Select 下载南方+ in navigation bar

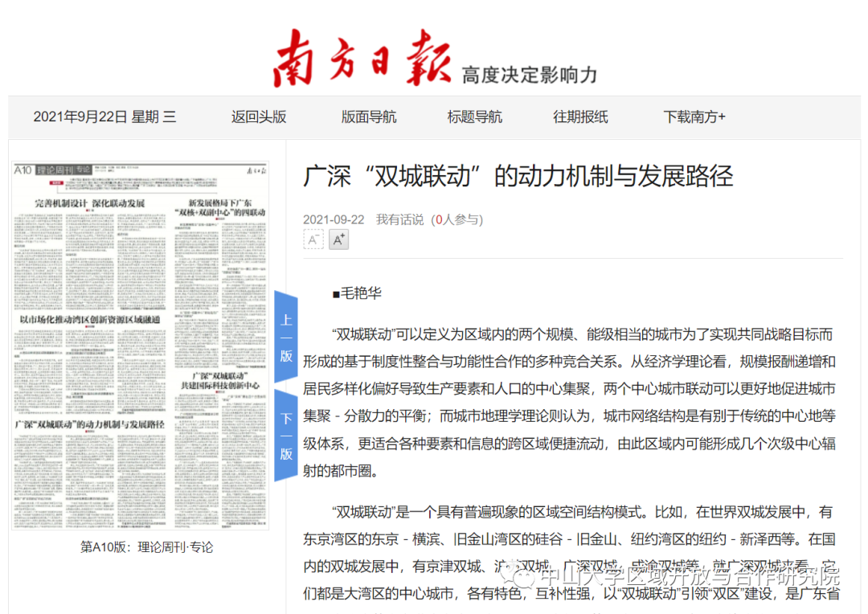[694, 117]
